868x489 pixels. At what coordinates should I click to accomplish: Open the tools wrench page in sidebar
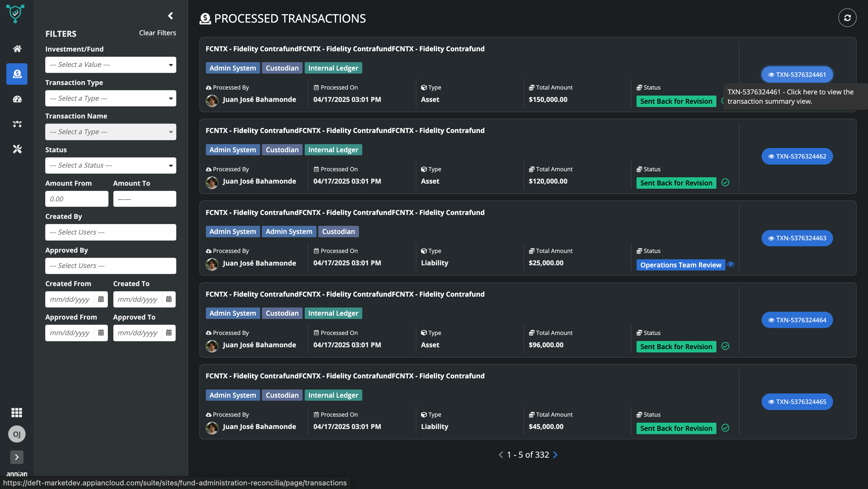(17, 149)
